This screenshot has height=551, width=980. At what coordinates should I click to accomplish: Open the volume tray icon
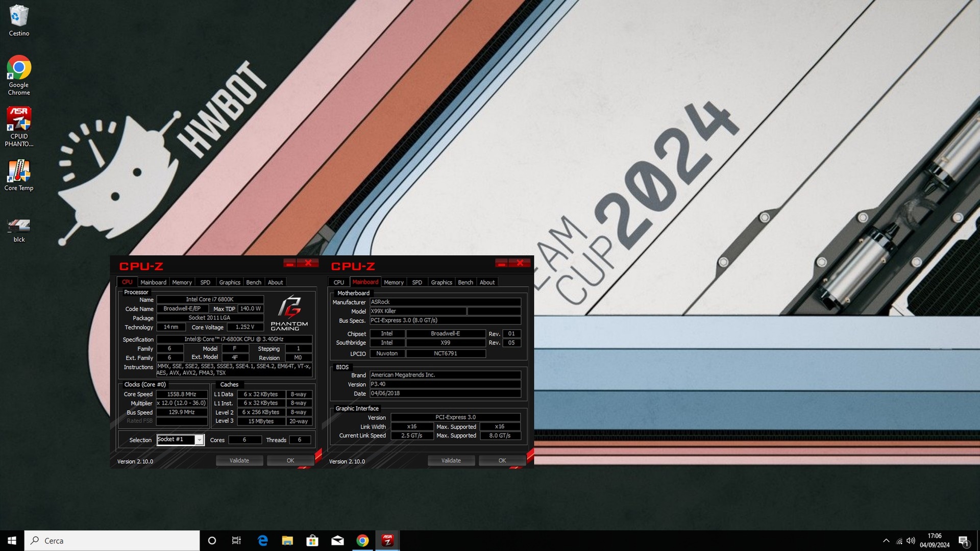pos(911,540)
